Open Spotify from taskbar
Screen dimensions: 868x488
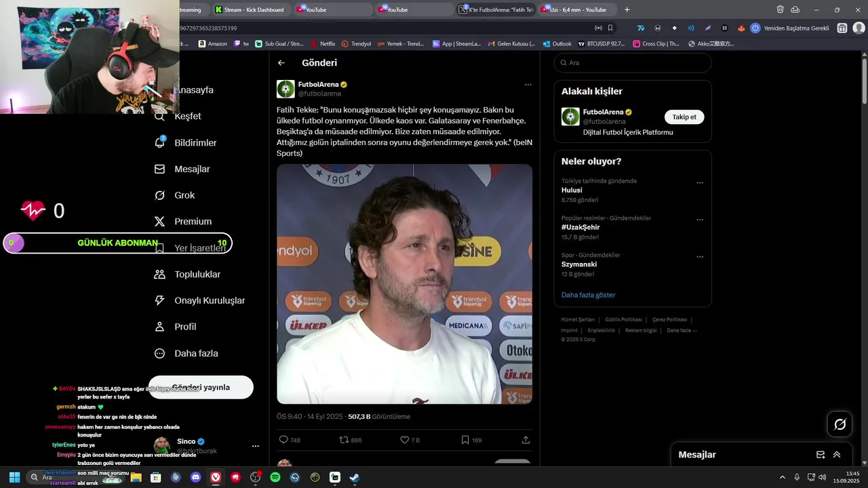(275, 477)
